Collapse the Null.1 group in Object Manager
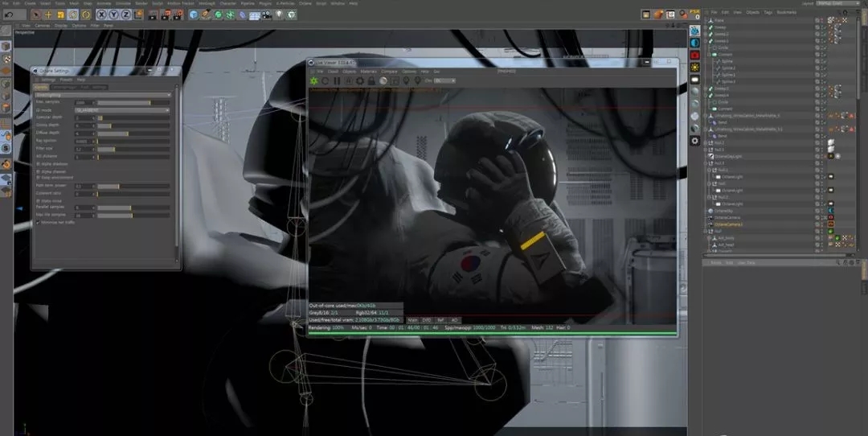The image size is (868, 436). (x=709, y=170)
